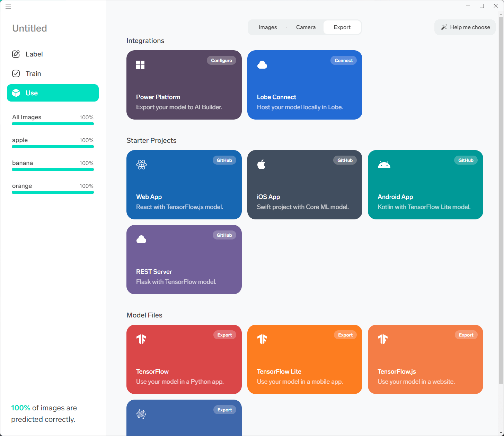Screen dimensions: 504x436
Task: Minimize the Lobe window
Action: (x=468, y=6)
